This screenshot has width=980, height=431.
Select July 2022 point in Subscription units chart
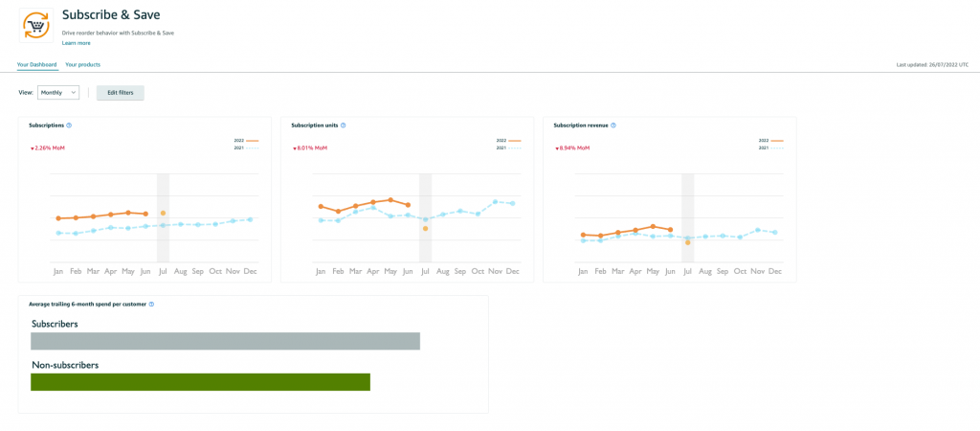pos(425,229)
